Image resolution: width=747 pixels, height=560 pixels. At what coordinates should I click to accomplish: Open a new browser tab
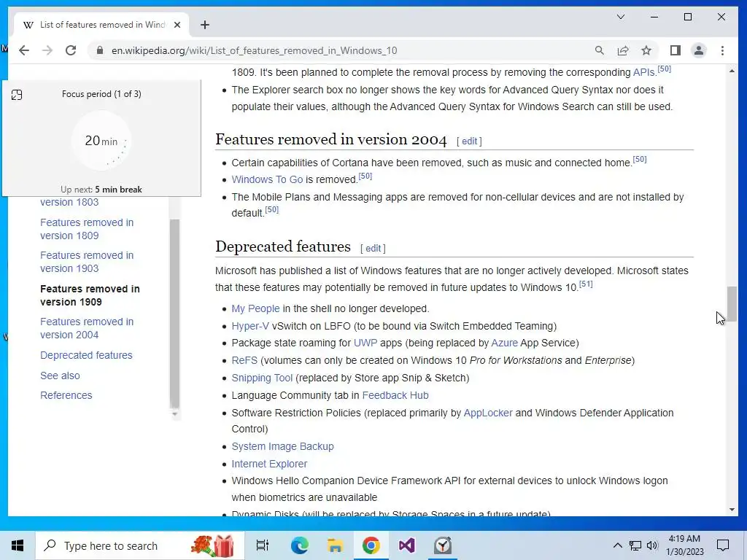tap(205, 25)
